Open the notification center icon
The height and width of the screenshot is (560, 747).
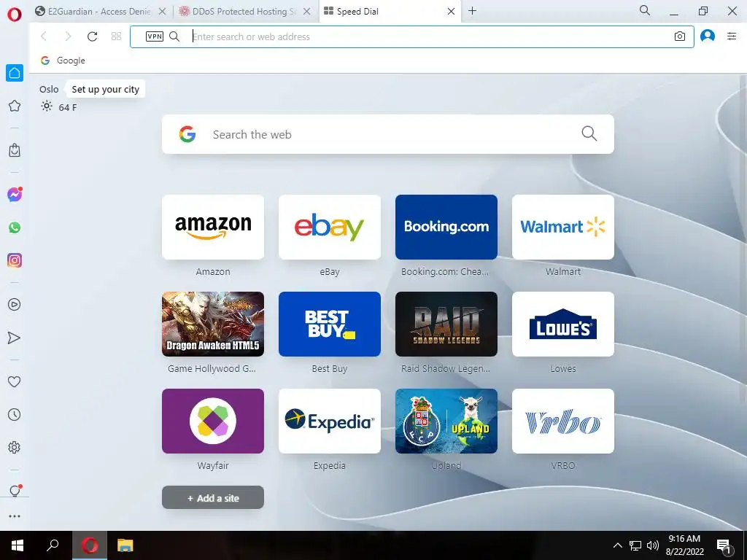pos(724,546)
